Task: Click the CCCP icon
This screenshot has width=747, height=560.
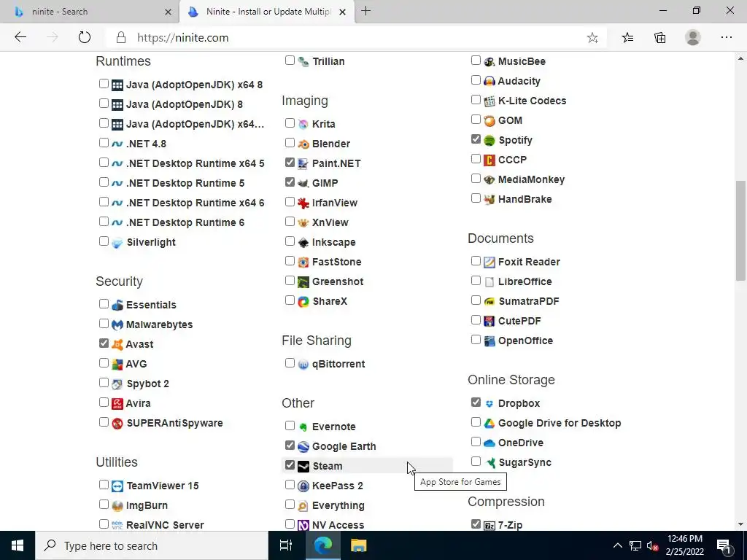Action: click(489, 160)
